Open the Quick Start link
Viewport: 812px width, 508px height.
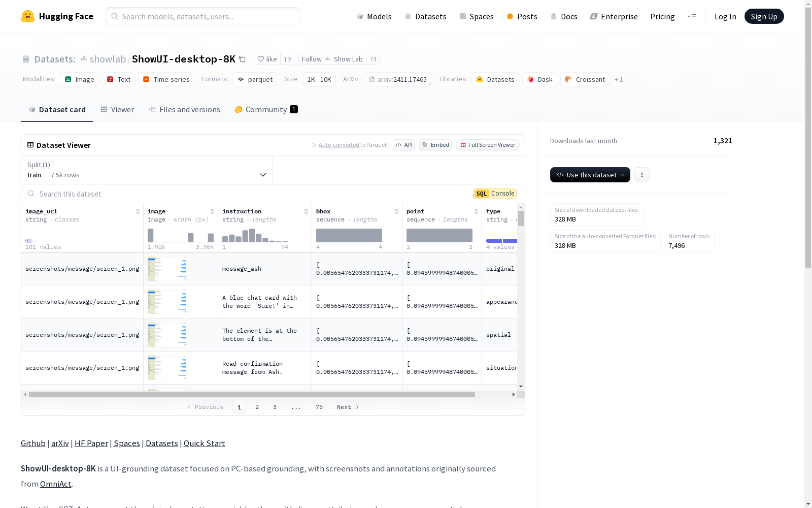click(x=205, y=443)
